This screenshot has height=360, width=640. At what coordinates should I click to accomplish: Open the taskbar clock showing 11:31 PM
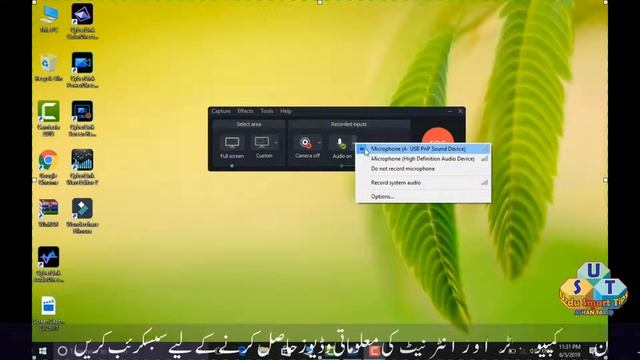point(569,351)
